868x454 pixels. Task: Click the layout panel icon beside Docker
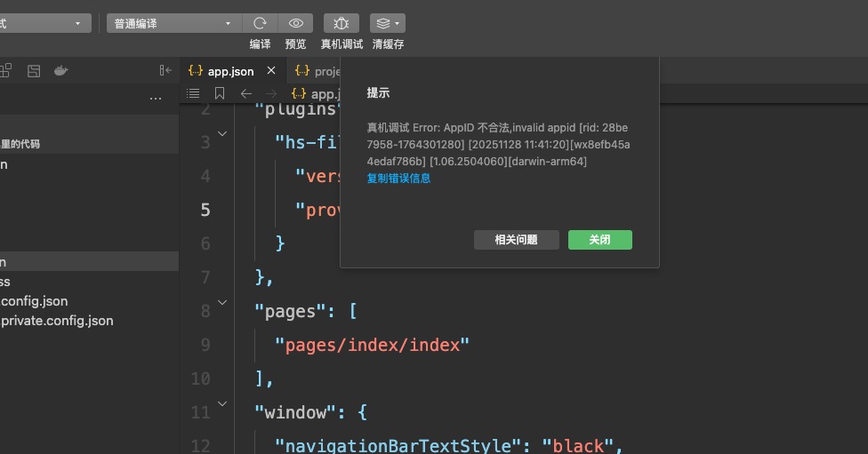point(34,71)
